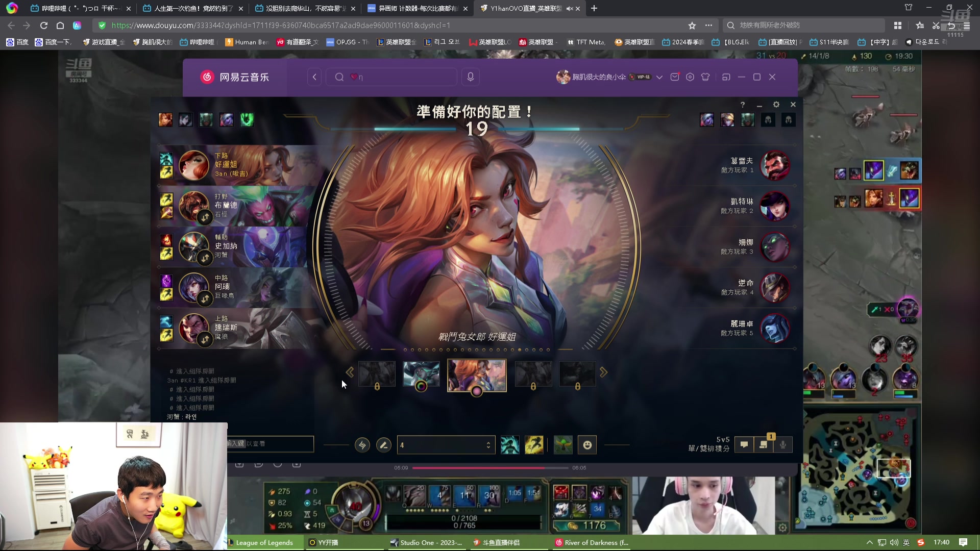Open the 2024春季赛 bookmark
This screenshot has width=980, height=551.
pyautogui.click(x=683, y=42)
